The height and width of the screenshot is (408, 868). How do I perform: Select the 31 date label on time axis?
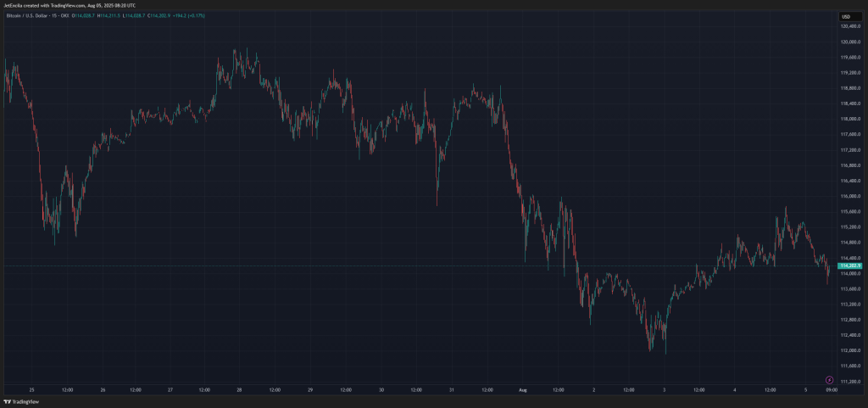[x=452, y=390]
